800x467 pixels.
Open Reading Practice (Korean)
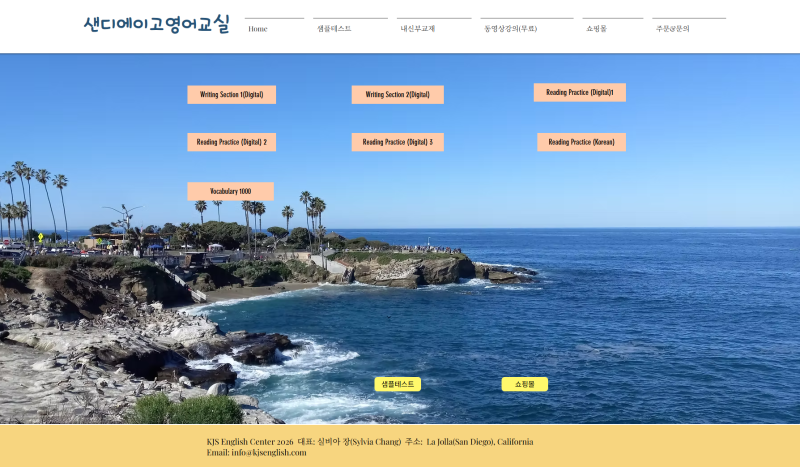(581, 142)
